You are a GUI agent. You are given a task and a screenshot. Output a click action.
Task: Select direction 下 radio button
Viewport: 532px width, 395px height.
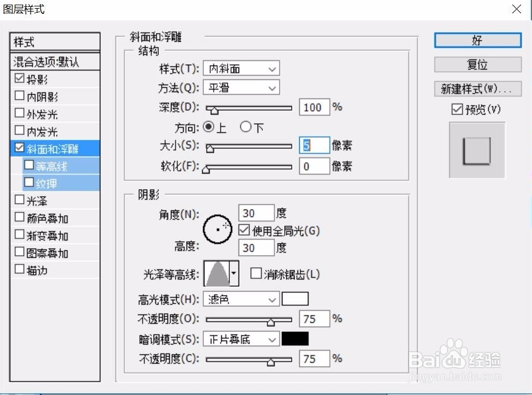pyautogui.click(x=245, y=127)
